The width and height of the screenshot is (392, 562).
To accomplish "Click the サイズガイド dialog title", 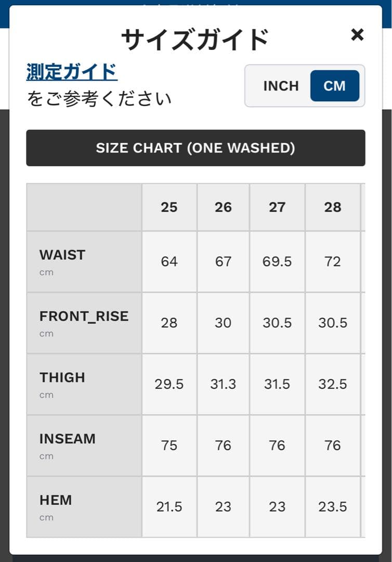I will [196, 37].
